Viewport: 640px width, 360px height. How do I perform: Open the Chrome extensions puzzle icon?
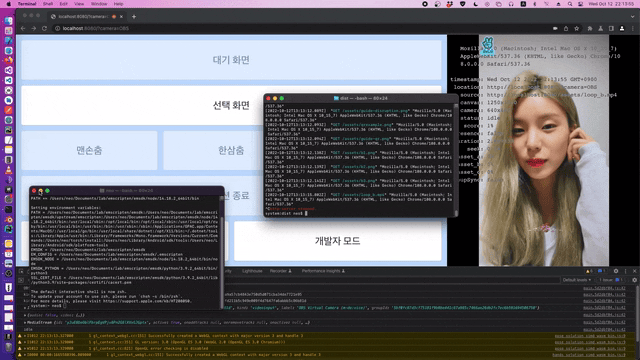590,29
